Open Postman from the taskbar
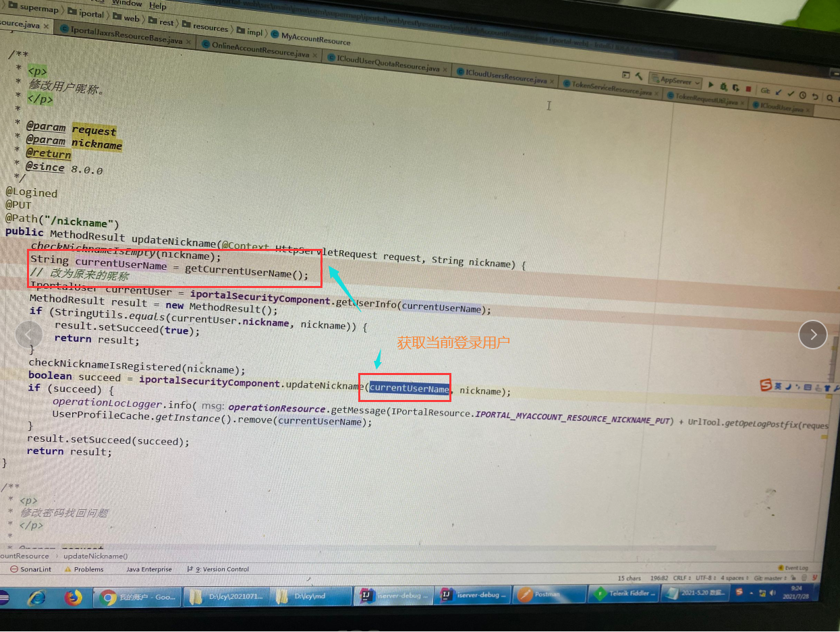Image resolution: width=840 pixels, height=632 pixels. tap(547, 594)
